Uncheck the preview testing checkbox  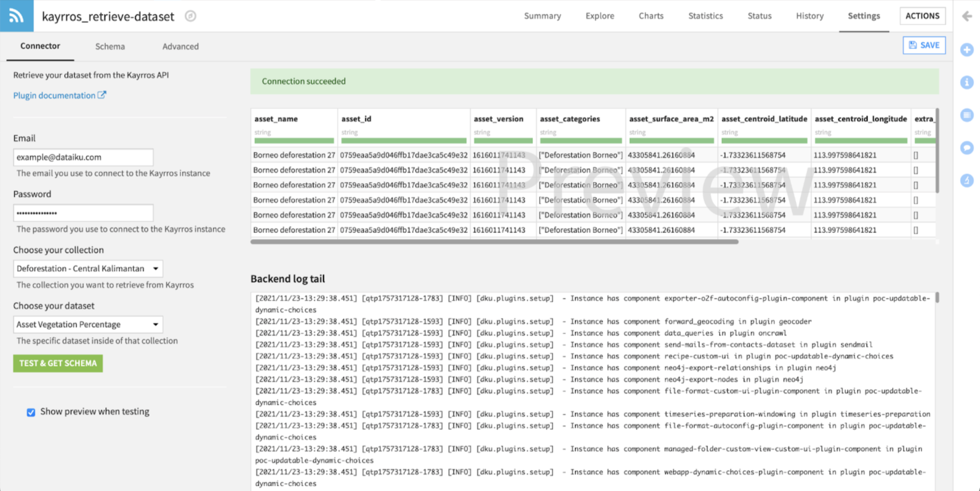31,412
